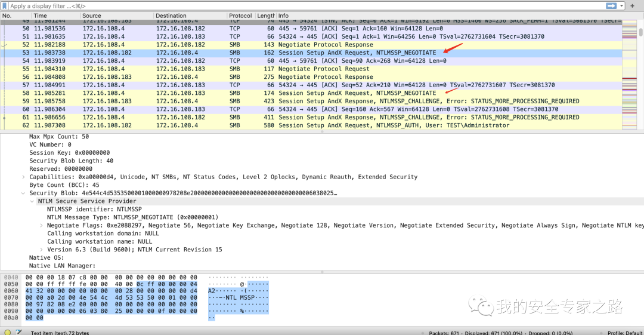Click the display filter bookmark icon
The image size is (644, 335).
pyautogui.click(x=5, y=6)
